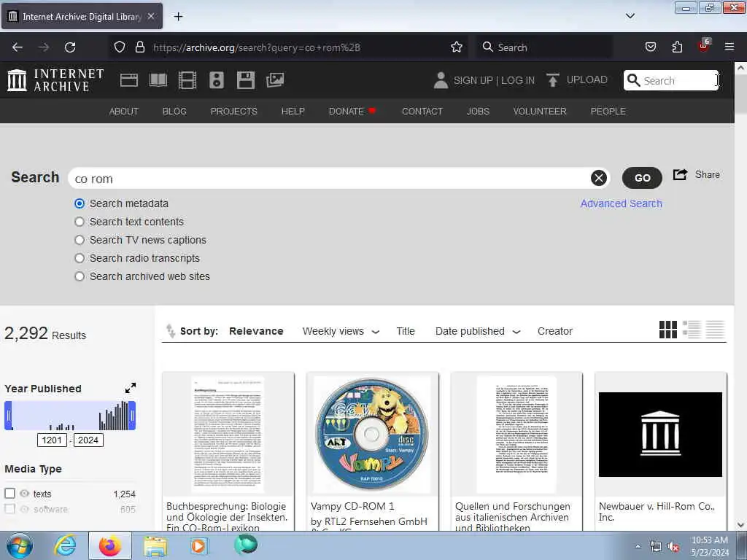Open the Software floppy disk icon
The width and height of the screenshot is (747, 560).
click(x=245, y=80)
